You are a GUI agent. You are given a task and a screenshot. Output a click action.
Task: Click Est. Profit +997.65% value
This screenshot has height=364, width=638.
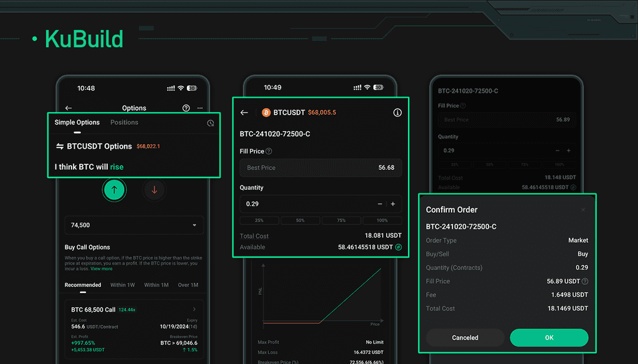coord(83,343)
